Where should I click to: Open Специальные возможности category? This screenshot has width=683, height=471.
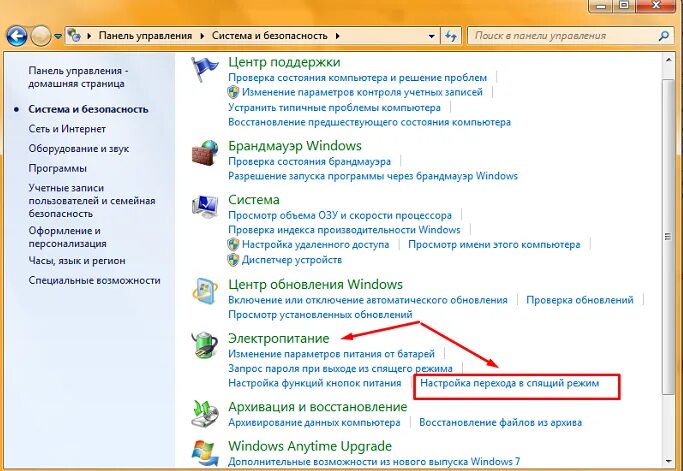click(95, 280)
